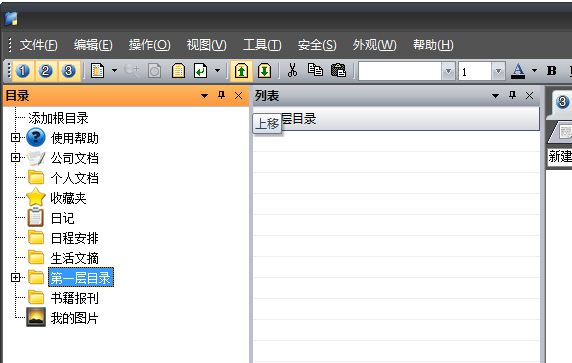Click the 层目录 list header row

[396, 119]
